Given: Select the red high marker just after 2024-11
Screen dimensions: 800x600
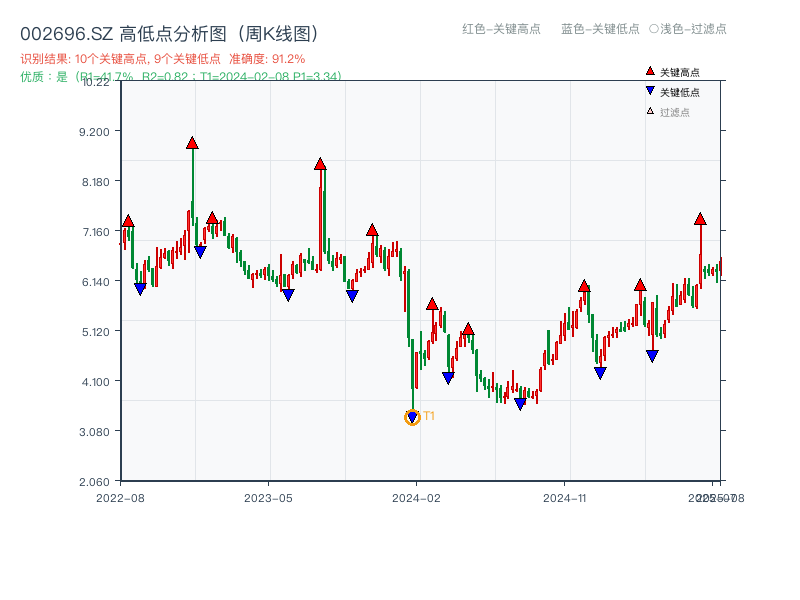Looking at the screenshot, I should (584, 286).
